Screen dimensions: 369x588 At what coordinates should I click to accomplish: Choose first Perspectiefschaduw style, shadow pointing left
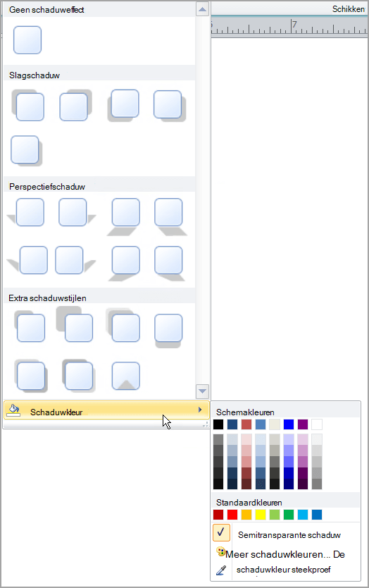coord(25,213)
